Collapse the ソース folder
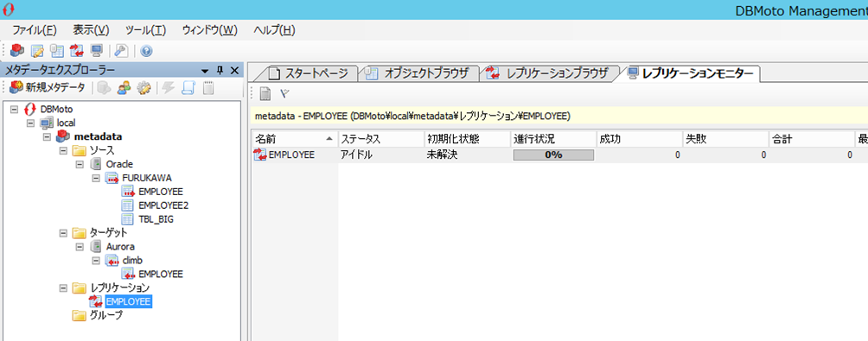Image resolution: width=868 pixels, height=341 pixels. click(x=63, y=150)
